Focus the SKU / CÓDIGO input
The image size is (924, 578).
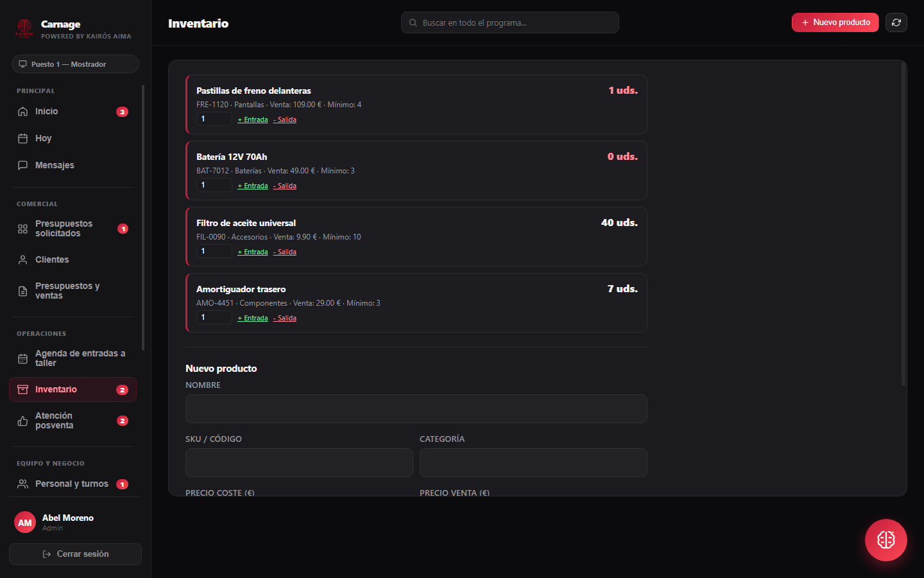(x=299, y=462)
